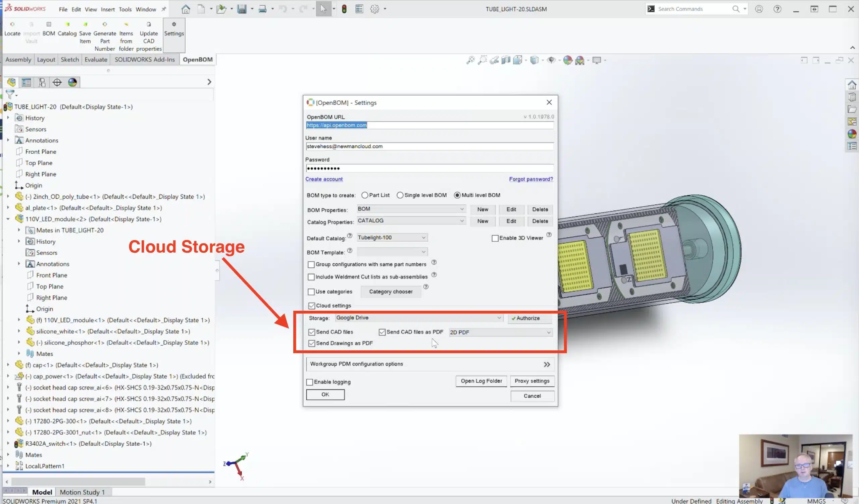Click the Save disk icon
The image size is (859, 504).
coord(242,9)
